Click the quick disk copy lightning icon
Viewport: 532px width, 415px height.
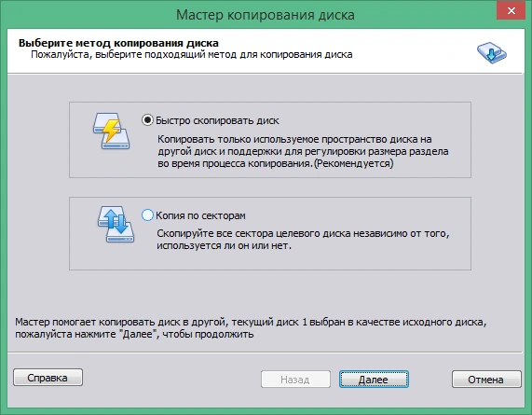[x=111, y=131]
